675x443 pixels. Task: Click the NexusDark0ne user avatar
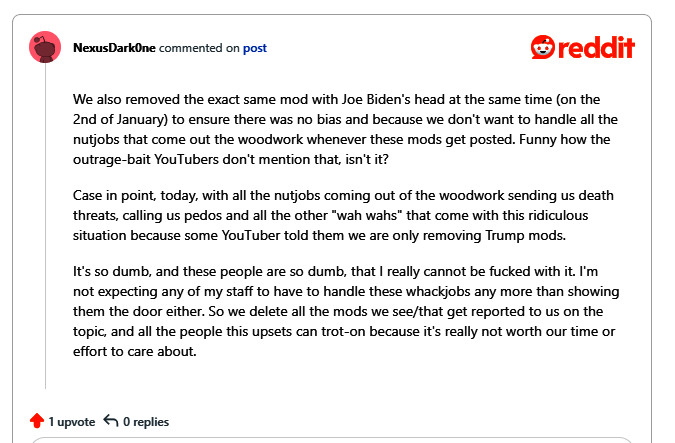(46, 47)
